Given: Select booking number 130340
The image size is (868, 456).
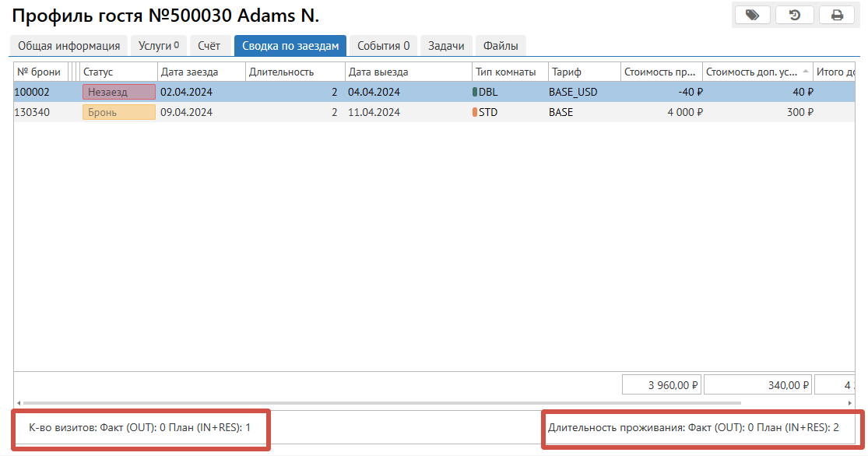Looking at the screenshot, I should 32,112.
